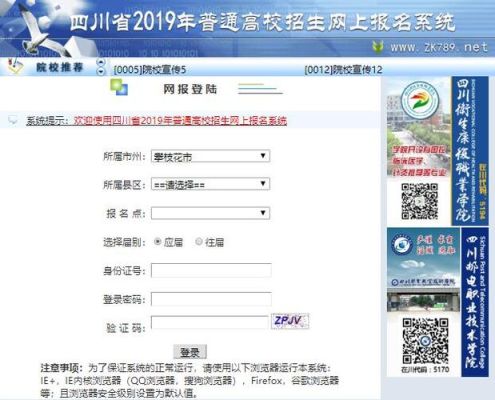Open the 所属县区 dropdown showing ==请选择==
The width and height of the screenshot is (495, 400).
point(210,184)
